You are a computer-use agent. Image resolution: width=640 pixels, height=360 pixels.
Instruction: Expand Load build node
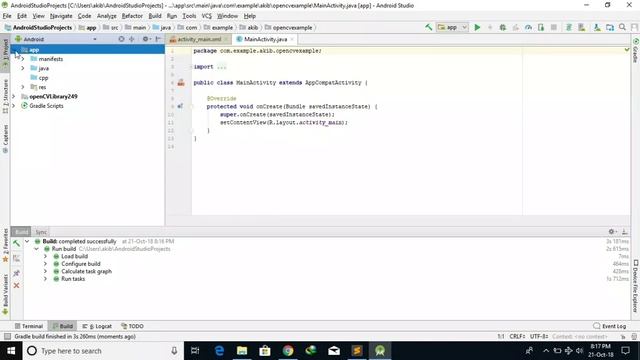point(45,256)
